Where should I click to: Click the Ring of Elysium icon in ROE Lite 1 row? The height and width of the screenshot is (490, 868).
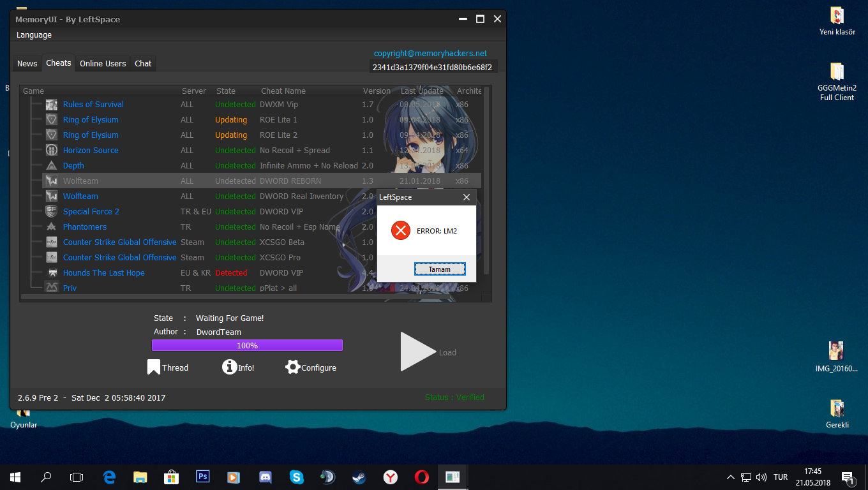click(x=52, y=120)
